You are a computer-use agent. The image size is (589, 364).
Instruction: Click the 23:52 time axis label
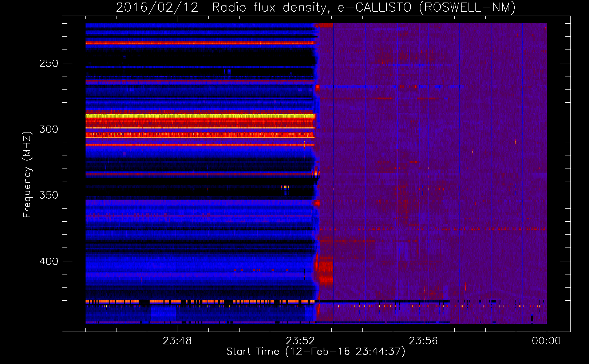[x=300, y=341]
